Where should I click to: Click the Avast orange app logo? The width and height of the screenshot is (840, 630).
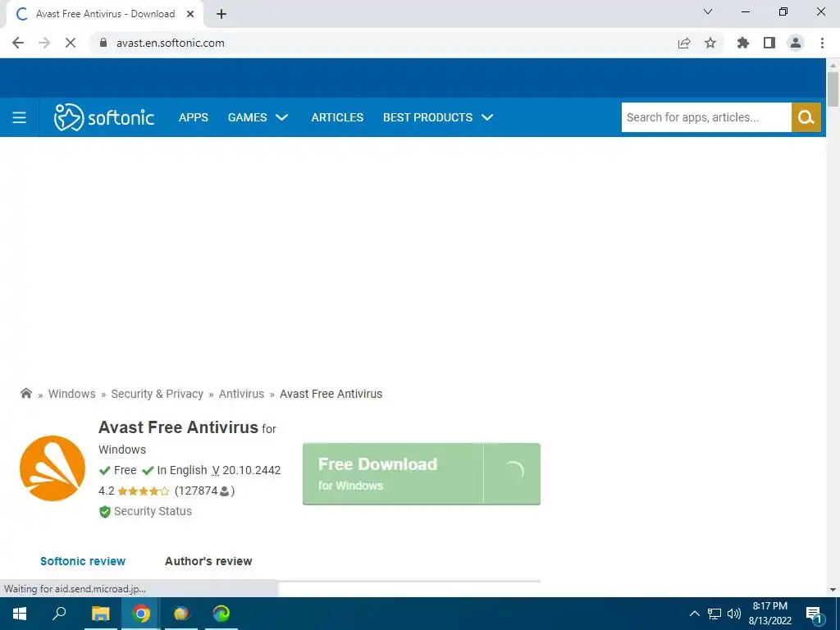(x=52, y=468)
